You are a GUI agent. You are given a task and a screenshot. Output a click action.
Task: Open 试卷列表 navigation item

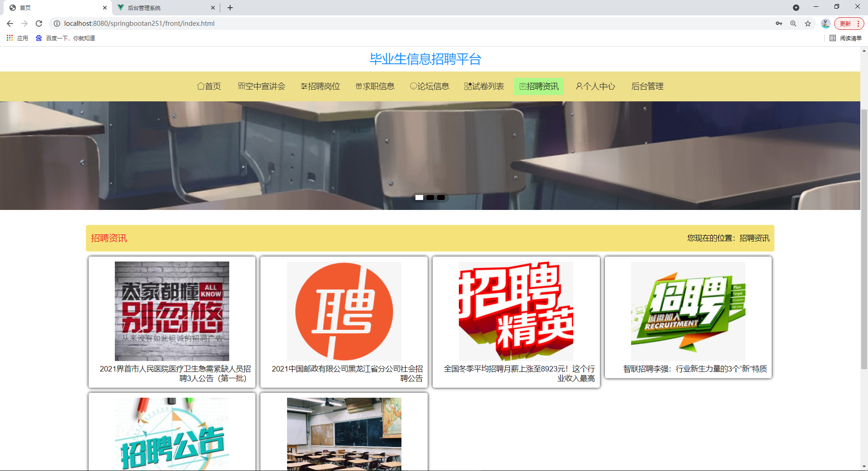pyautogui.click(x=484, y=86)
